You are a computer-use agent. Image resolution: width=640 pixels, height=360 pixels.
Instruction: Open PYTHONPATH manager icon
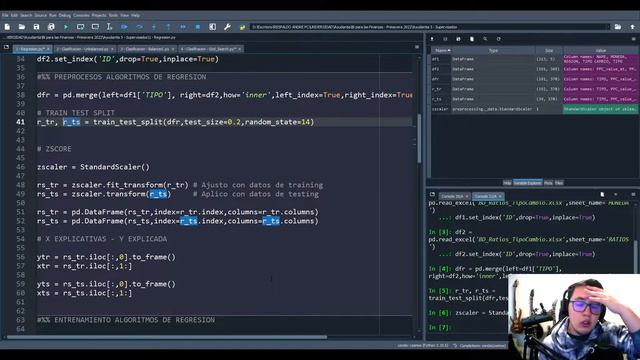[242, 27]
